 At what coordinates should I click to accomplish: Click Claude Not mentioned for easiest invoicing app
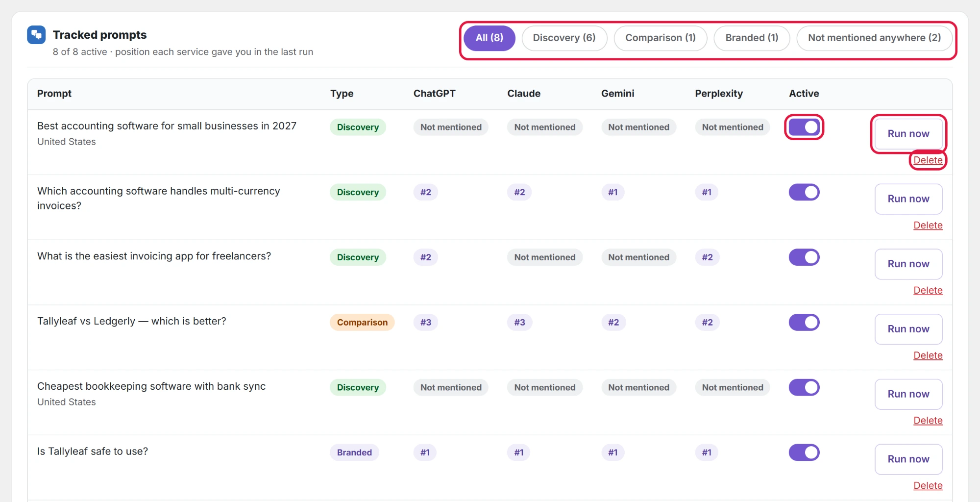point(545,257)
